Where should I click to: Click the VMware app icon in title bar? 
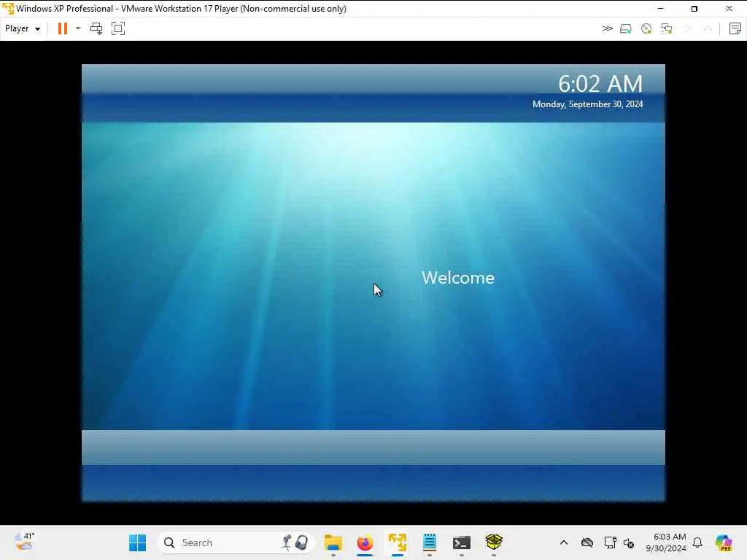coord(8,9)
